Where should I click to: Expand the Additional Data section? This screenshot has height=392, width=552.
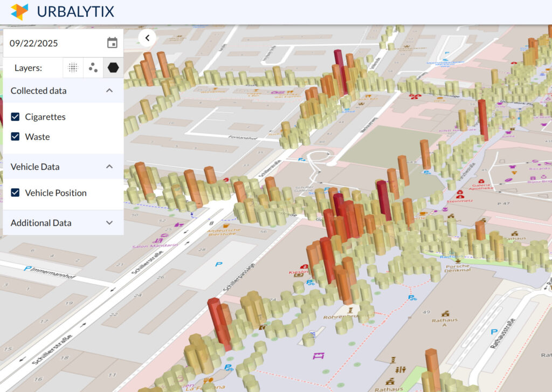109,223
